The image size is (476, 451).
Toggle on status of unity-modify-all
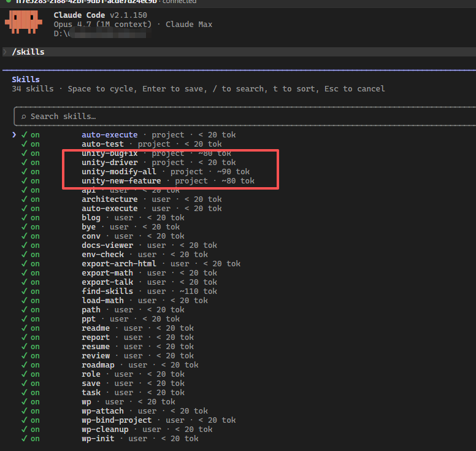pyautogui.click(x=31, y=172)
